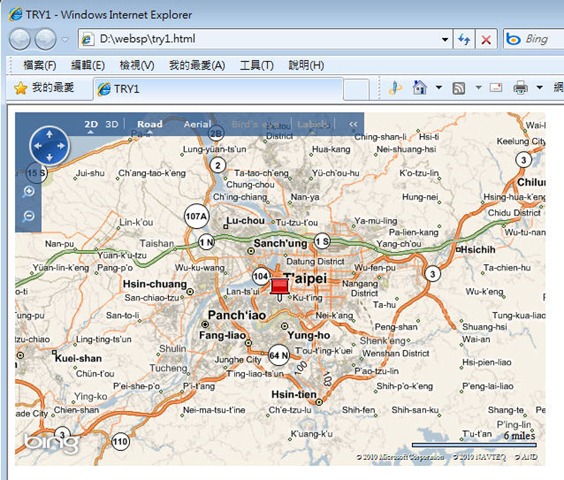Click the Hsin-chuang city label
Image resolution: width=564 pixels, height=480 pixels.
(155, 284)
